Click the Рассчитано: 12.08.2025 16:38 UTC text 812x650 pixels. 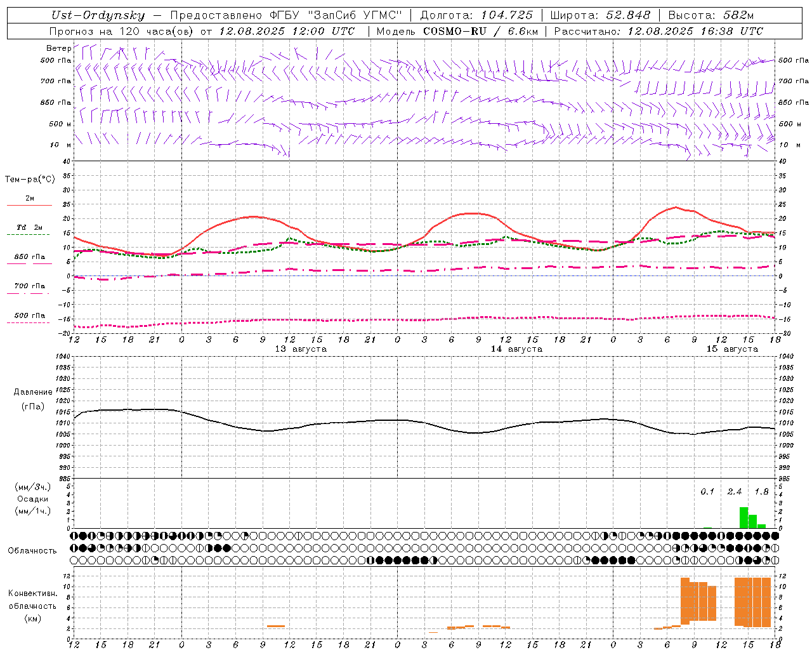658,31
